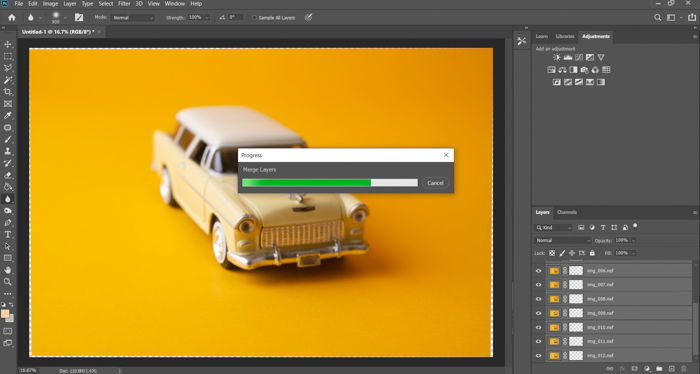
Task: Open the Mode dropdown in options bar
Action: click(133, 18)
